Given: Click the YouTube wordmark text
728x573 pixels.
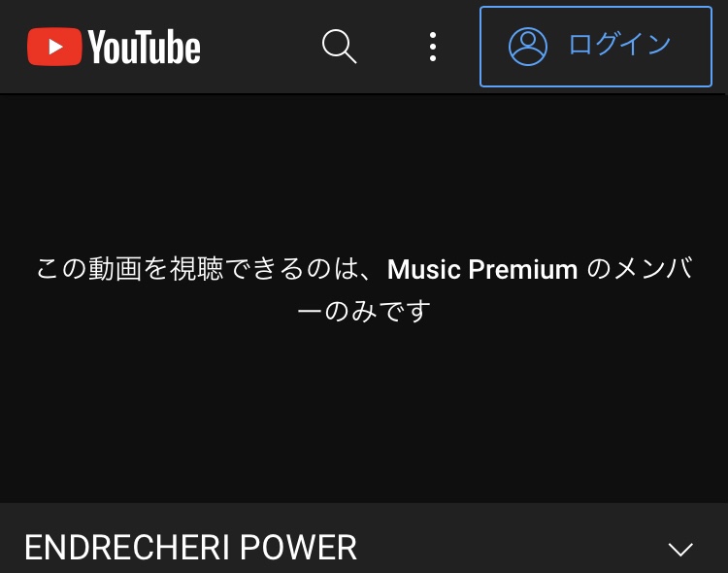Looking at the screenshot, I should pos(144,47).
